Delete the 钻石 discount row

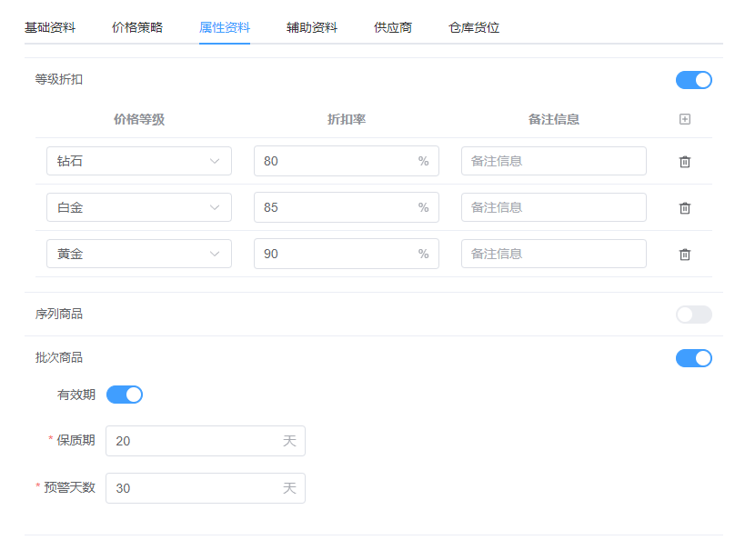(x=685, y=162)
